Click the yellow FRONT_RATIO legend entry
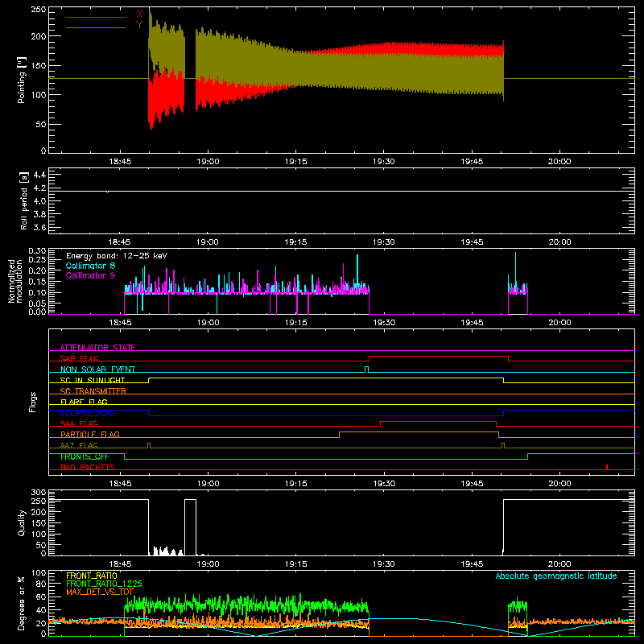Screen dimensions: 644x644 [92, 576]
